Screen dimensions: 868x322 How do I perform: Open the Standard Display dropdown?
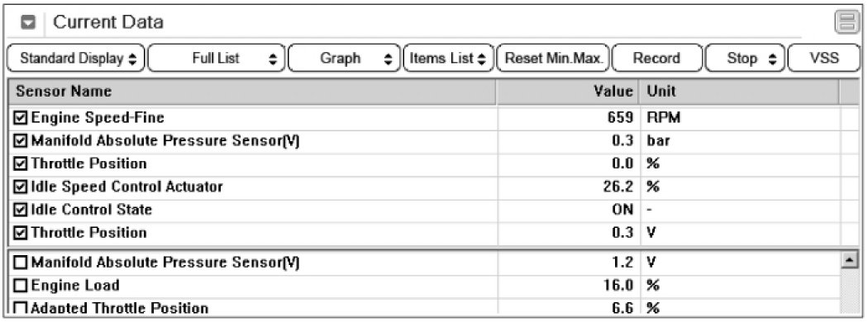(x=76, y=58)
